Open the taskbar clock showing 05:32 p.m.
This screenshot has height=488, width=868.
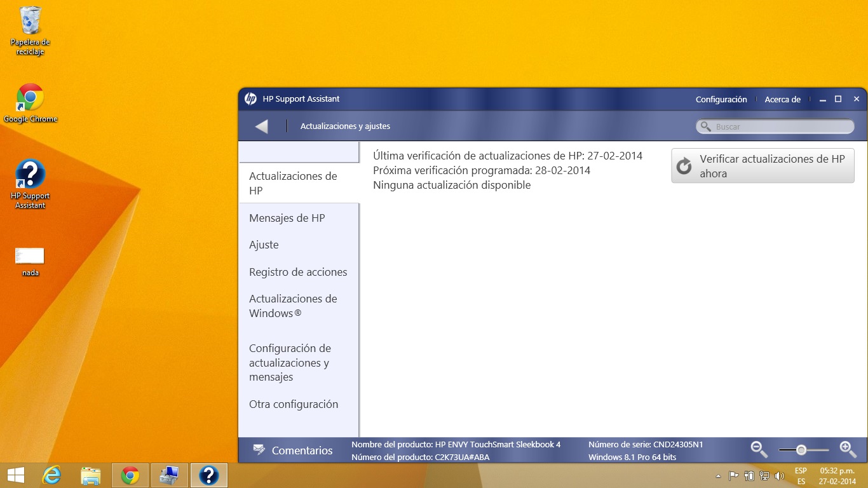point(837,476)
